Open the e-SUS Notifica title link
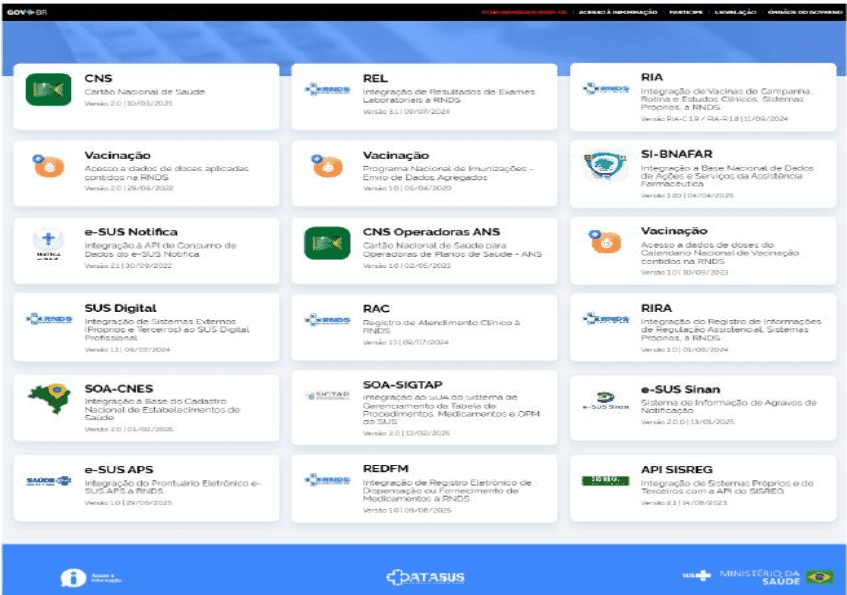This screenshot has width=847, height=595. (131, 232)
